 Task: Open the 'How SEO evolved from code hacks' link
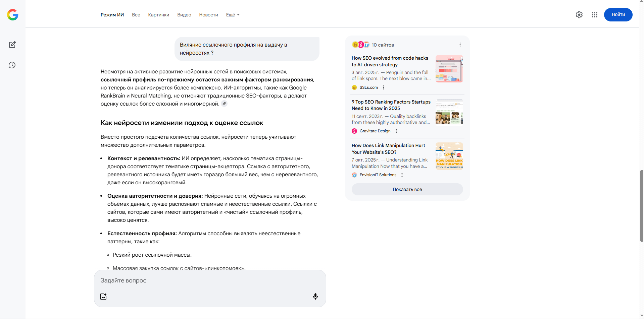coord(390,61)
